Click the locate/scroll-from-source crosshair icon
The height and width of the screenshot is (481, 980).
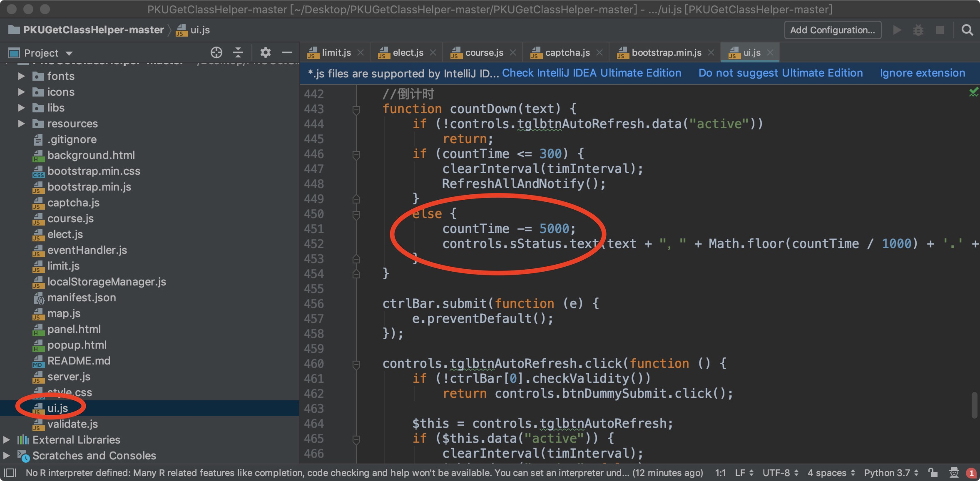click(216, 52)
